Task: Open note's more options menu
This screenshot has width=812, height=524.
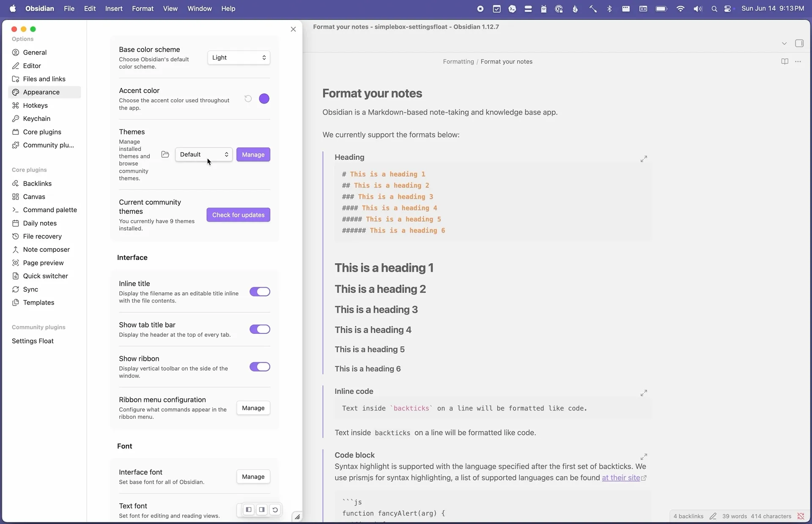Action: coord(798,62)
